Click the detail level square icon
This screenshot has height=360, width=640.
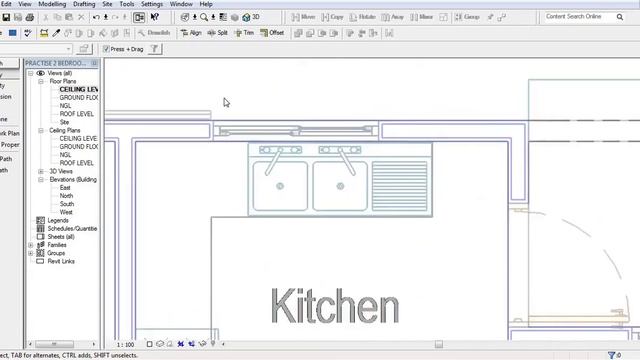click(149, 344)
